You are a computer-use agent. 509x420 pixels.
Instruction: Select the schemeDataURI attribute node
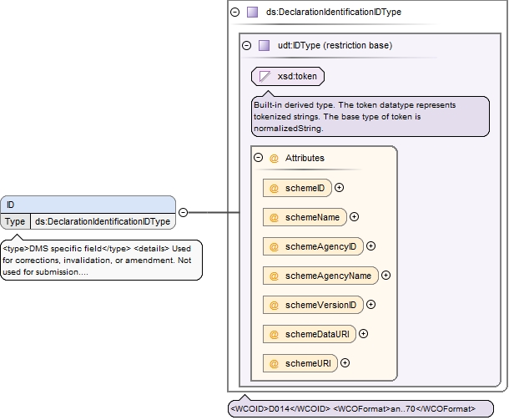[x=310, y=334]
